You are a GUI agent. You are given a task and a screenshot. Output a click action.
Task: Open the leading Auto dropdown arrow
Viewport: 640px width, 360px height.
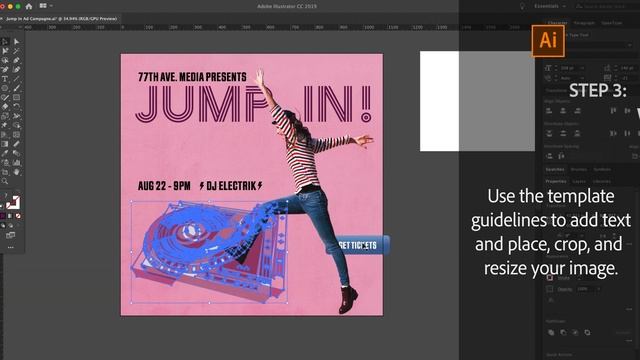click(582, 78)
